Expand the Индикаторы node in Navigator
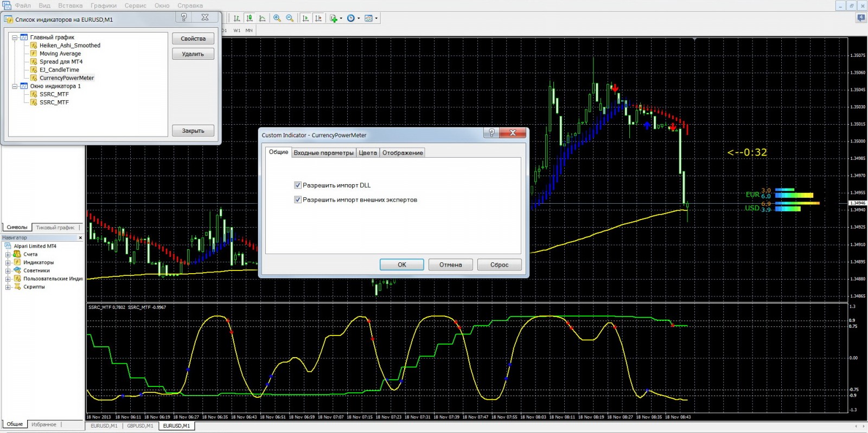The image size is (868, 433). (8, 263)
